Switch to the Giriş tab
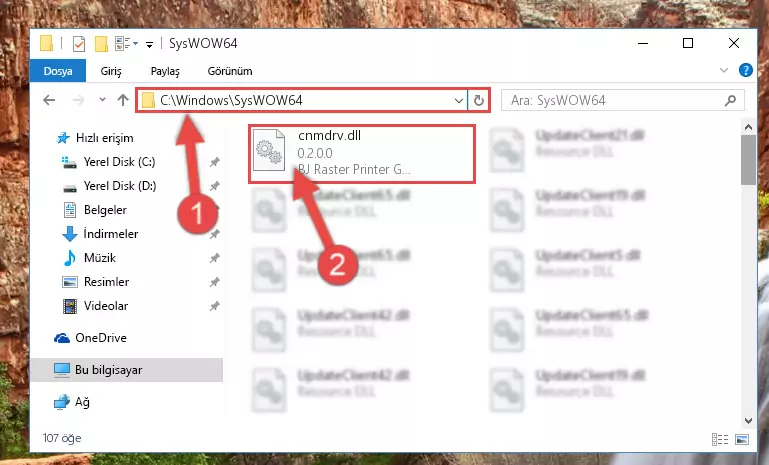769x465 pixels. point(111,71)
